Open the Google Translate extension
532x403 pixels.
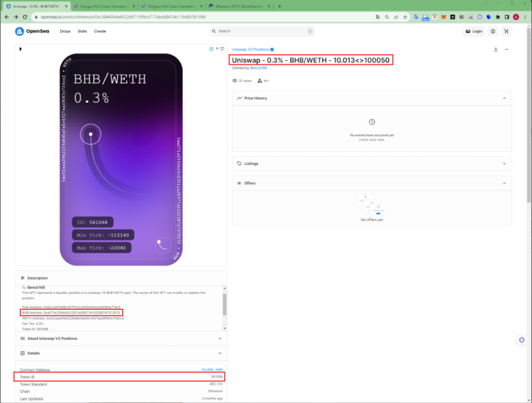click(x=416, y=17)
